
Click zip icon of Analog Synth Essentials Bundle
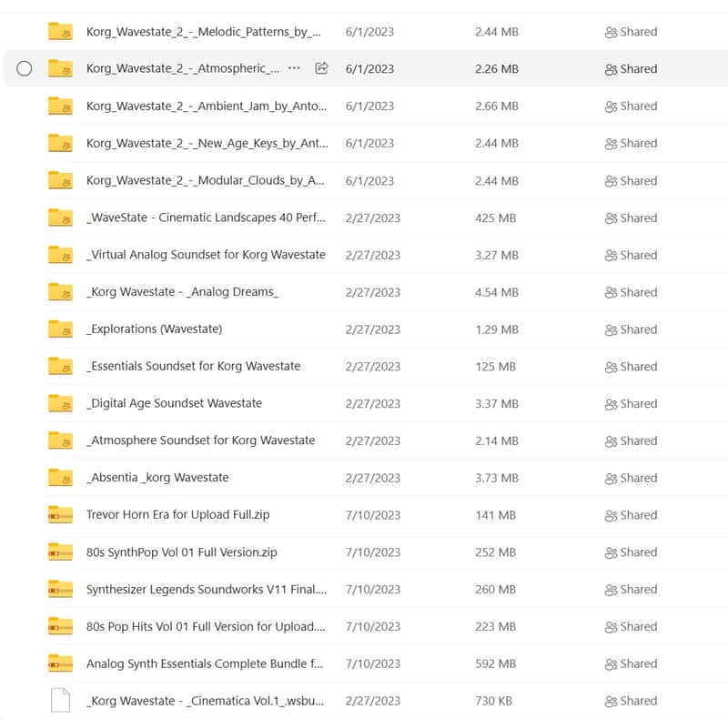[60, 663]
